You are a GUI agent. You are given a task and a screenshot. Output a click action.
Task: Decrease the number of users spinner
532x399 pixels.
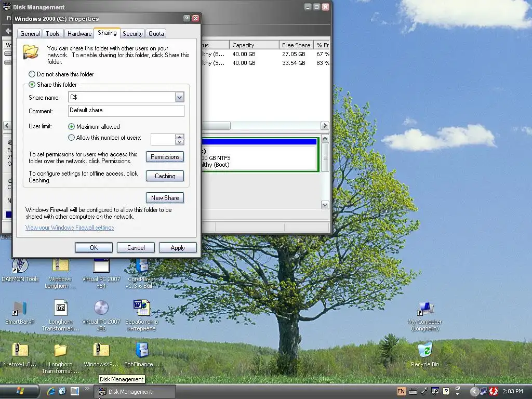[x=179, y=142]
